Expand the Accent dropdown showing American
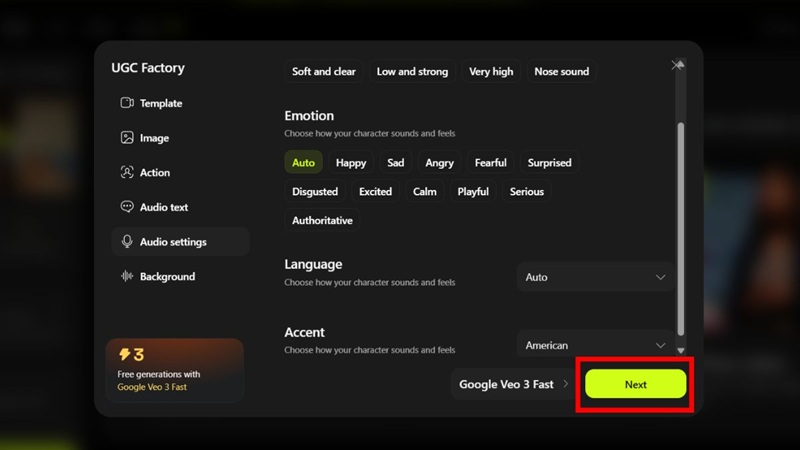 click(595, 345)
